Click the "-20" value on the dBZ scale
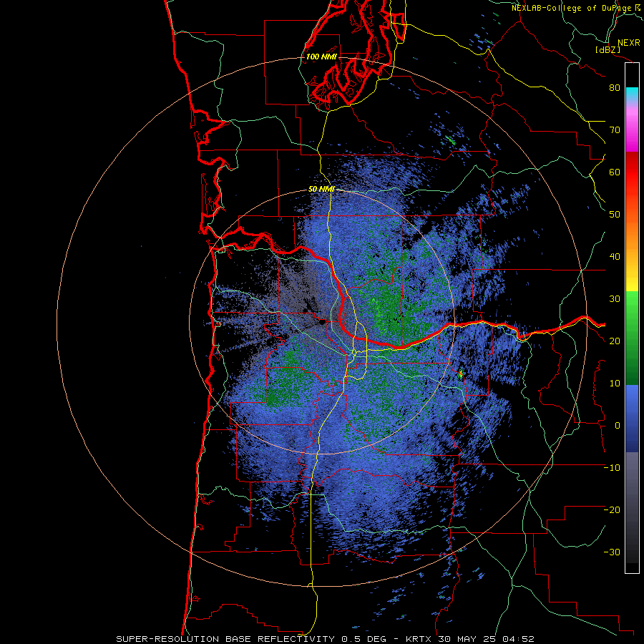644x644 pixels. click(x=612, y=510)
